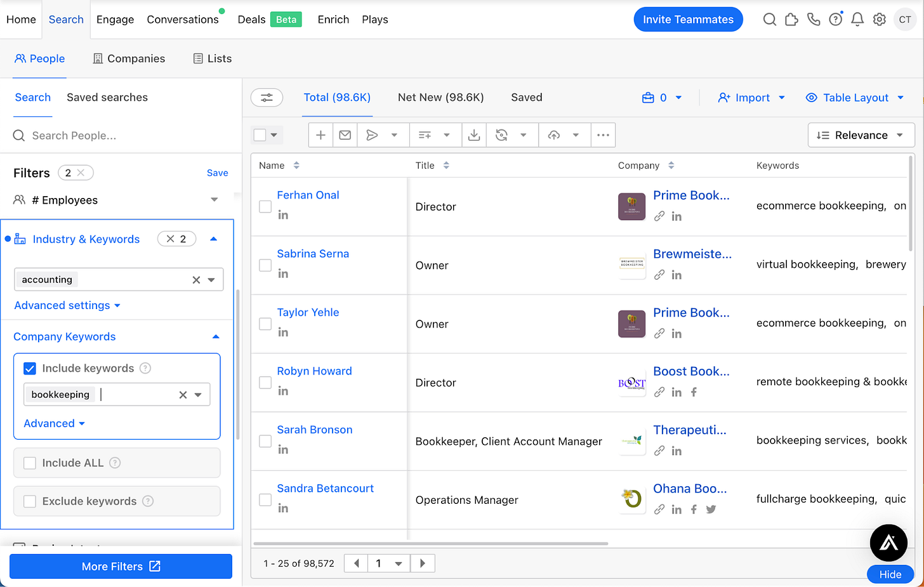Collapse the Company Keywords section
The height and width of the screenshot is (587, 924).
(x=216, y=337)
